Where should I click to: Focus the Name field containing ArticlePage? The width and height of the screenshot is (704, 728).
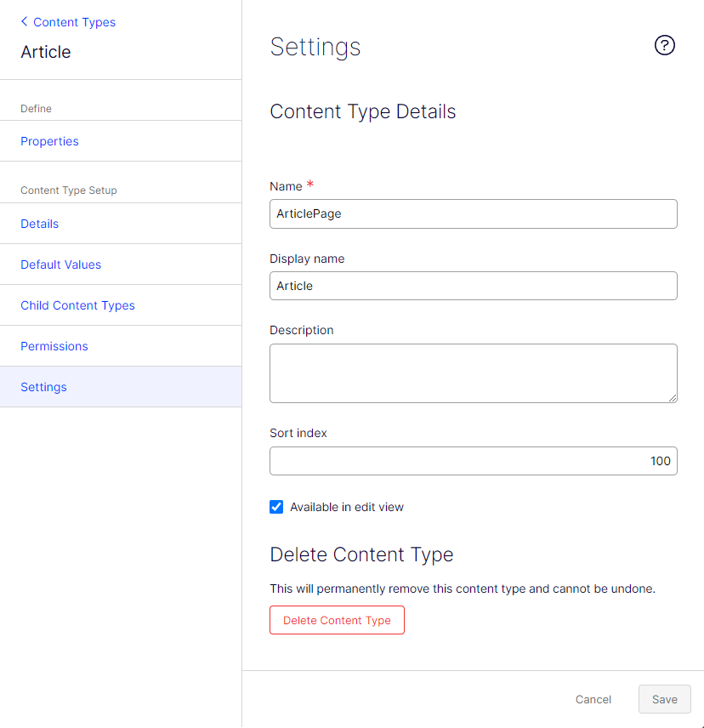click(x=474, y=214)
